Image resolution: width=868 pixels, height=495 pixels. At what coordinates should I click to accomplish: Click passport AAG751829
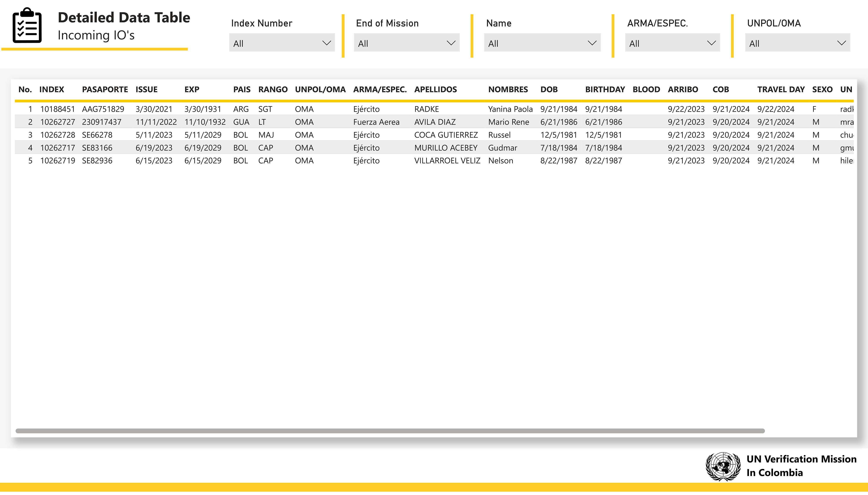click(x=103, y=109)
